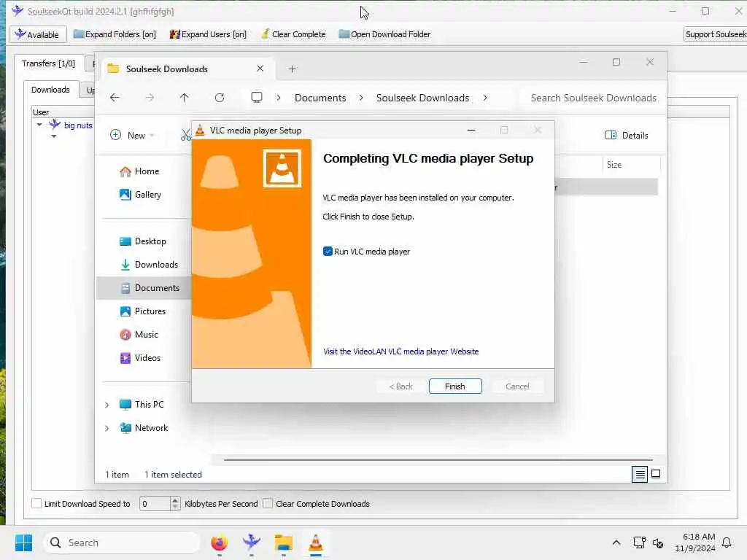Click Finish in VLC Setup
This screenshot has width=747, height=560.
point(455,386)
